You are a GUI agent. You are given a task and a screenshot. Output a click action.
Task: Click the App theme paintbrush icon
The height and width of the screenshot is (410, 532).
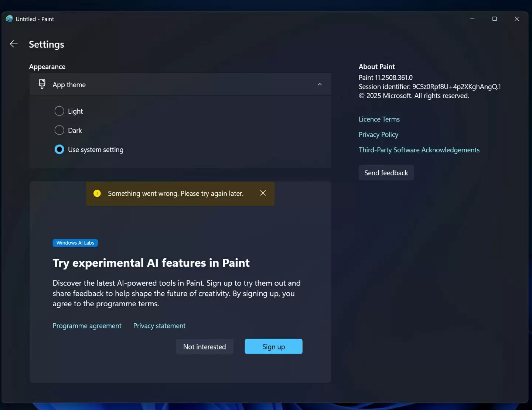pos(42,84)
